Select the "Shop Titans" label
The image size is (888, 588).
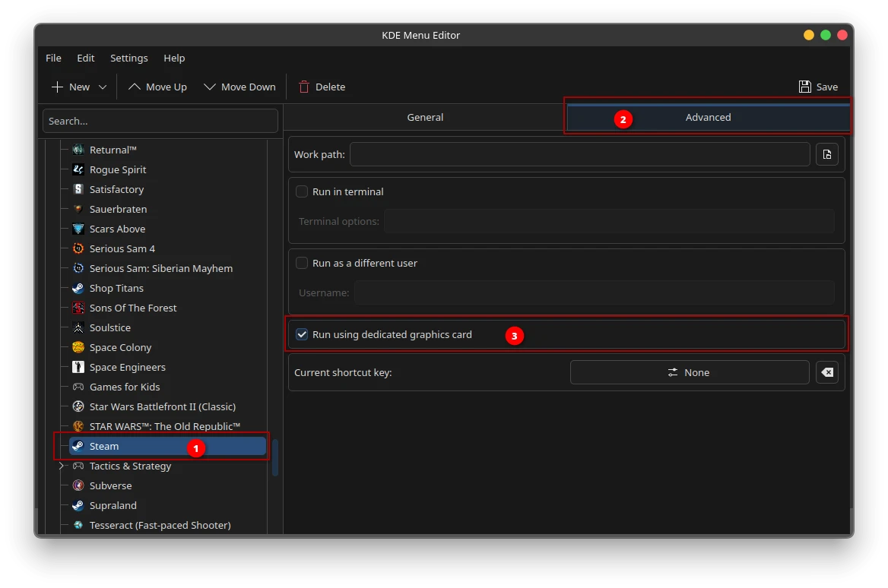(x=116, y=289)
